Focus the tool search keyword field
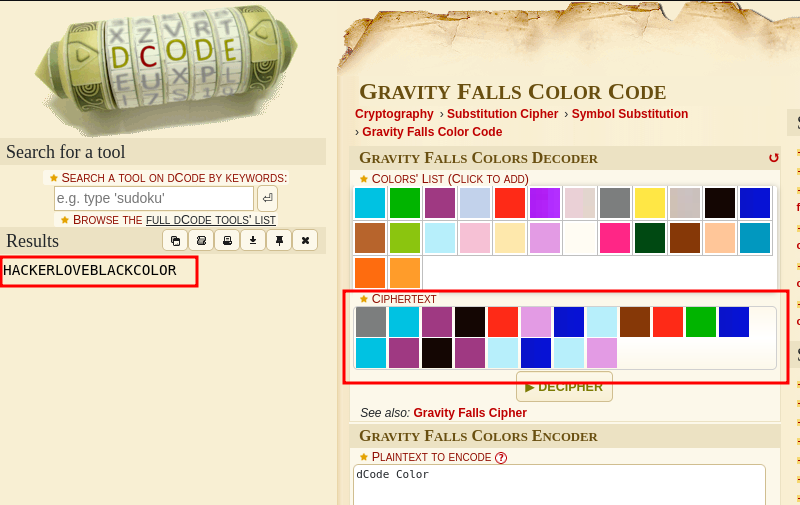This screenshot has width=800, height=505. coord(153,198)
